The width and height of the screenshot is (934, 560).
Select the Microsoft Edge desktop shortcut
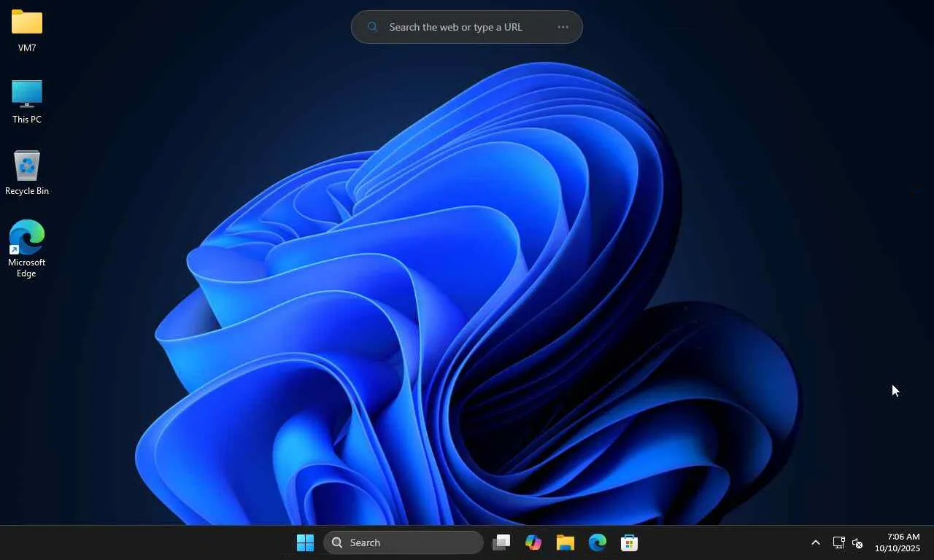coord(27,249)
